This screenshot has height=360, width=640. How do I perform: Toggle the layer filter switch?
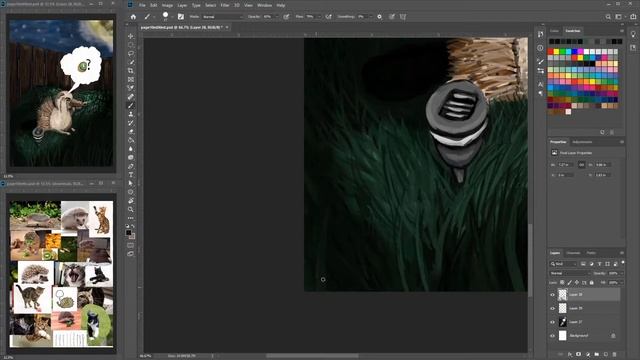tap(623, 263)
